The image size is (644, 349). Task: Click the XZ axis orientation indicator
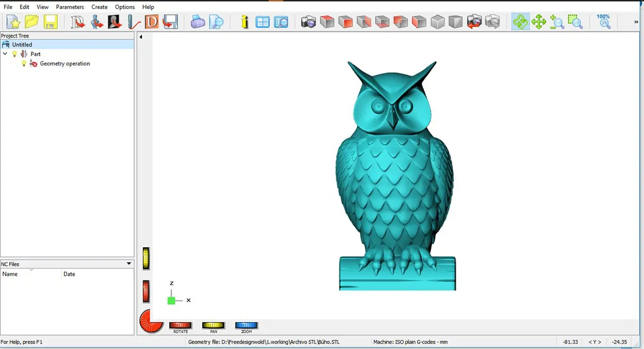tap(179, 294)
